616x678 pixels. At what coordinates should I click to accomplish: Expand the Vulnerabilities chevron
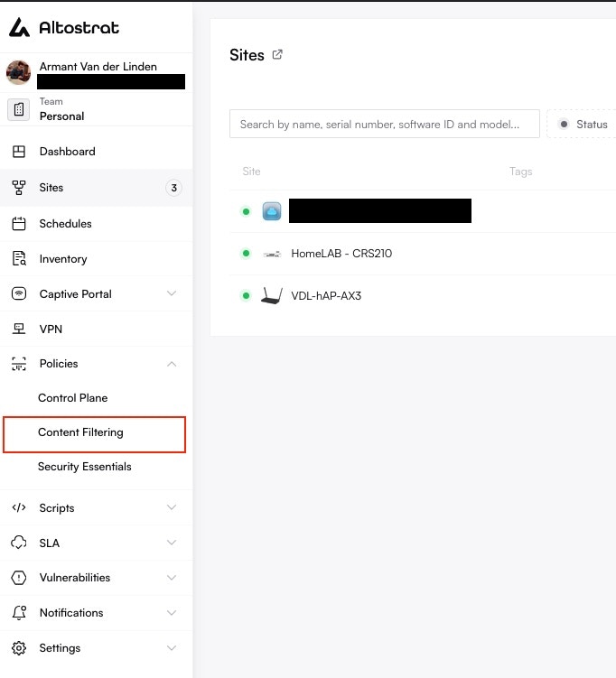pyautogui.click(x=172, y=577)
